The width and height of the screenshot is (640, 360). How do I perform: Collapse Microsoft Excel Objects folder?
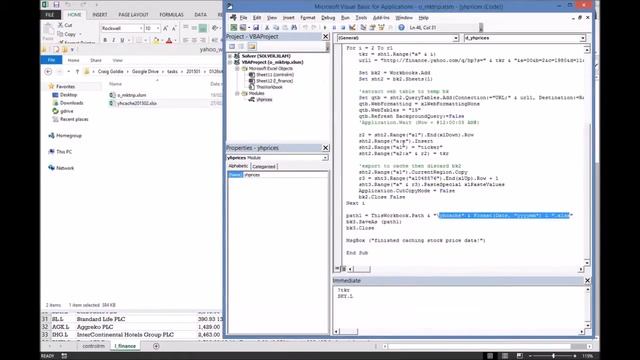(237, 69)
